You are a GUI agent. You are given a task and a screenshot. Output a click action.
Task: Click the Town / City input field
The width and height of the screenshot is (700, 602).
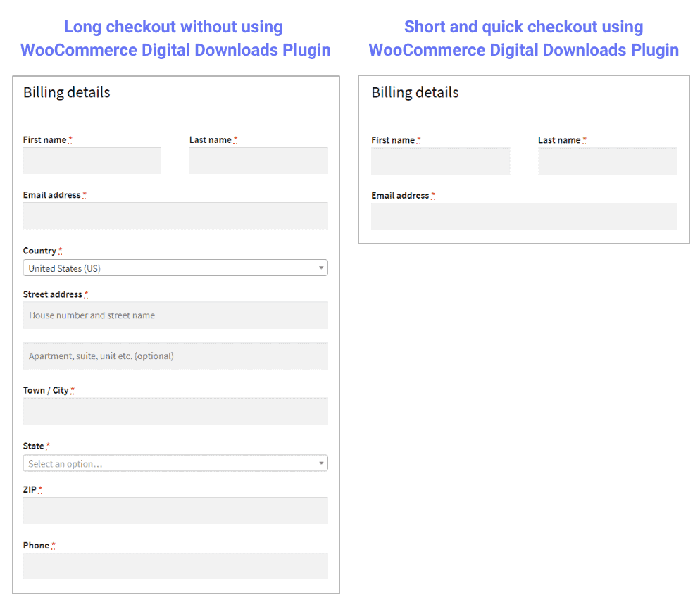(x=175, y=411)
